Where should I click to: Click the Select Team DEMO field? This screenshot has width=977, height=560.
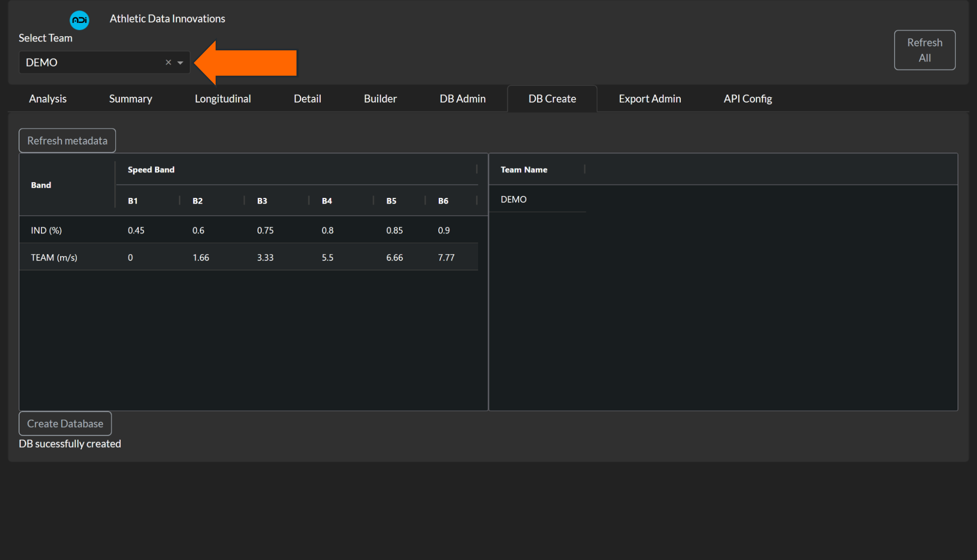click(104, 63)
